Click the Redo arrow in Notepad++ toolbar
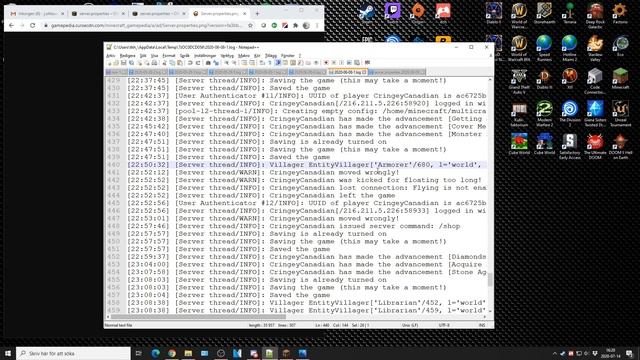Viewport: 640px width, 360px height. click(x=198, y=63)
